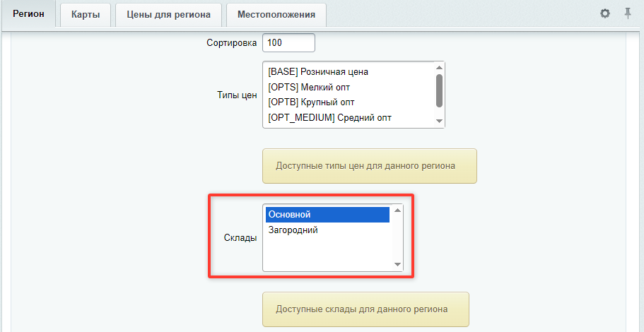Open the settings gear icon
The image size is (644, 332).
(x=605, y=14)
